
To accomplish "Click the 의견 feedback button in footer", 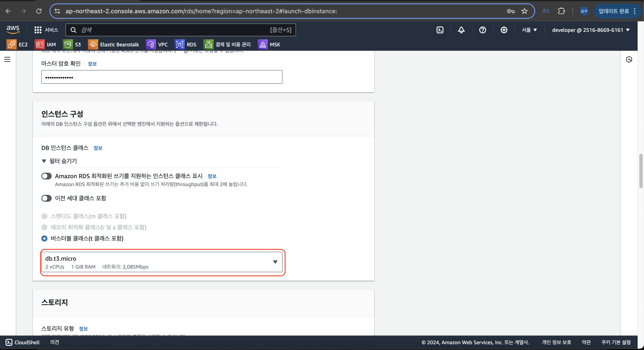I will click(54, 342).
